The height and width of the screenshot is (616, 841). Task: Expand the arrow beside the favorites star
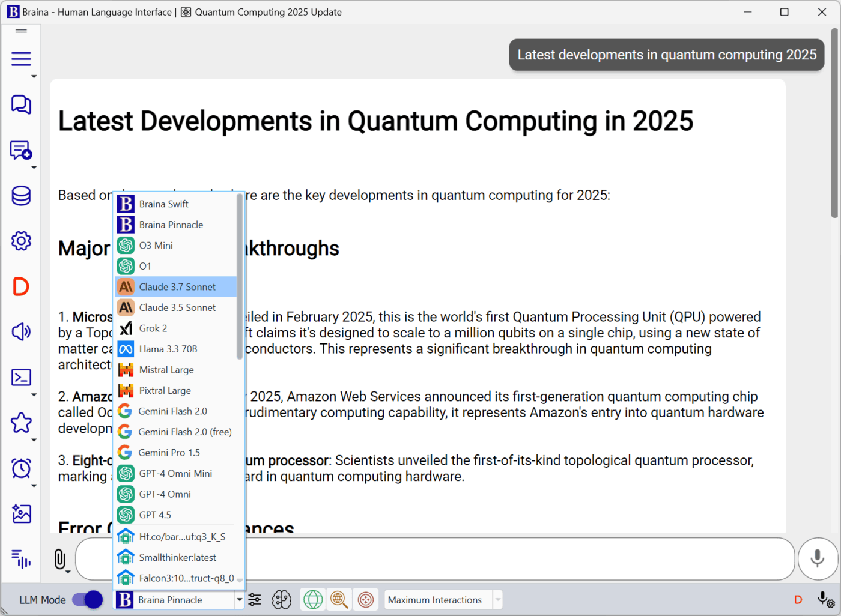click(34, 440)
